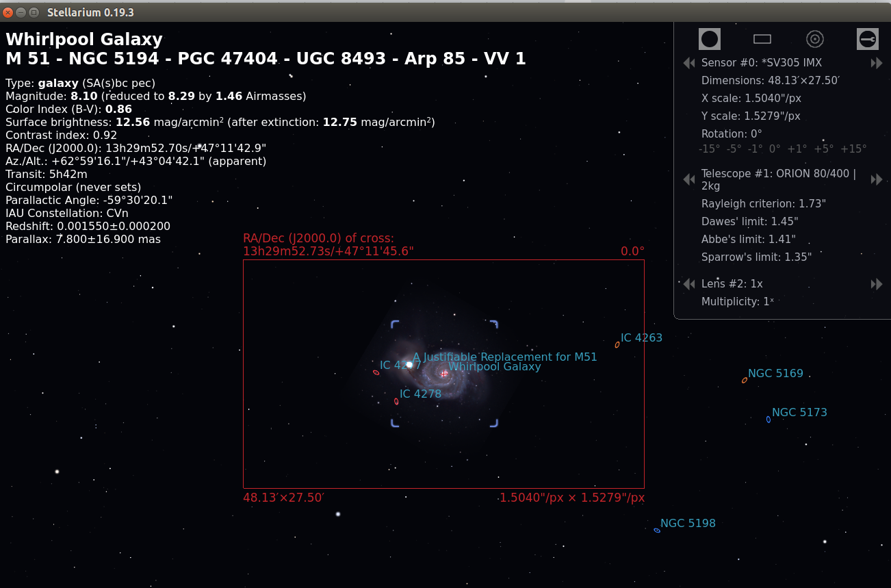Click the 'Dawes' limit: 1.45"' line
Viewport: 891px width, 588px height.
(x=750, y=222)
